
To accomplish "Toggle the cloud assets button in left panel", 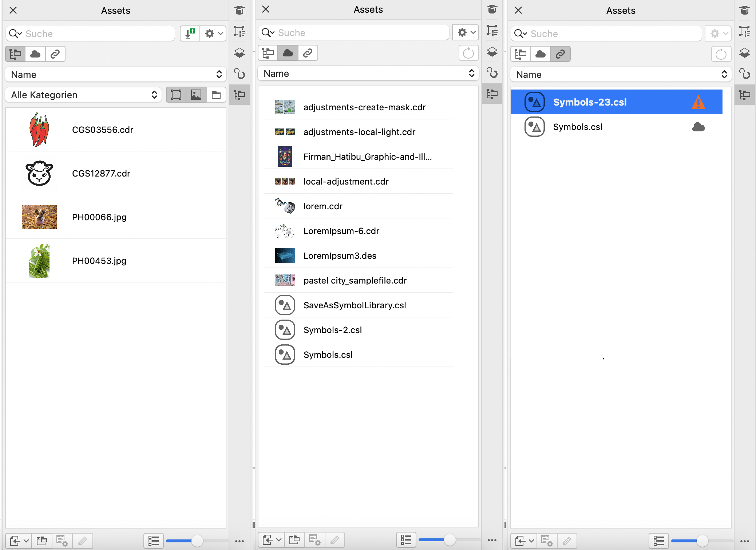I will (35, 54).
